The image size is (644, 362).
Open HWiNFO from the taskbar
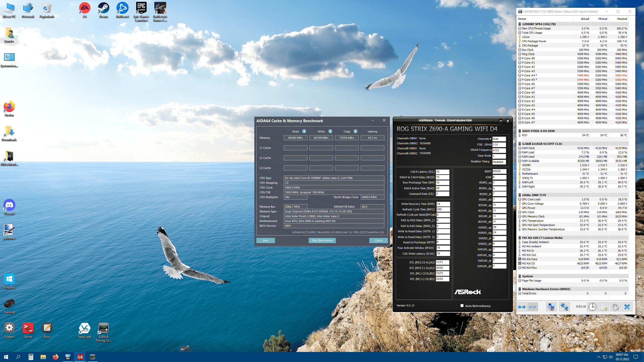(68, 357)
